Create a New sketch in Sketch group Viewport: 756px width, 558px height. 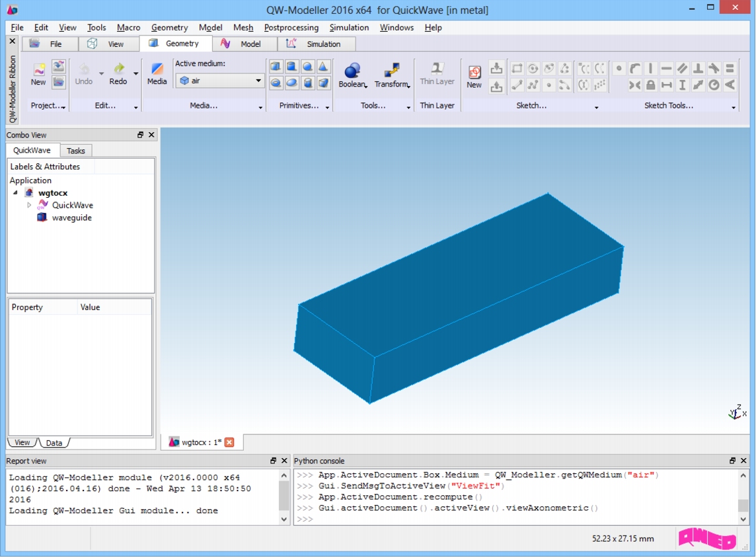pos(474,77)
